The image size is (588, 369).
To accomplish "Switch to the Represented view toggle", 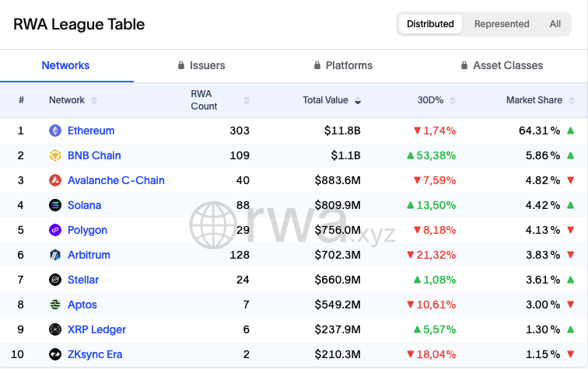I will point(502,24).
